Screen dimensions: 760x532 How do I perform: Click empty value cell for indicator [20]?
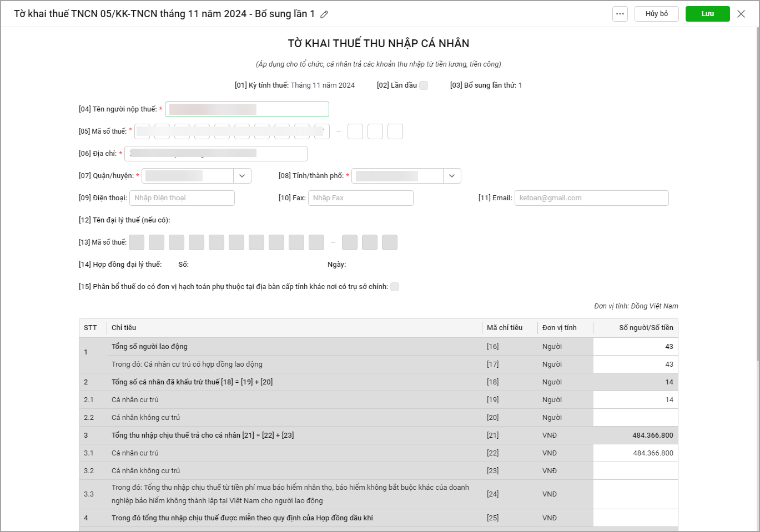click(635, 418)
